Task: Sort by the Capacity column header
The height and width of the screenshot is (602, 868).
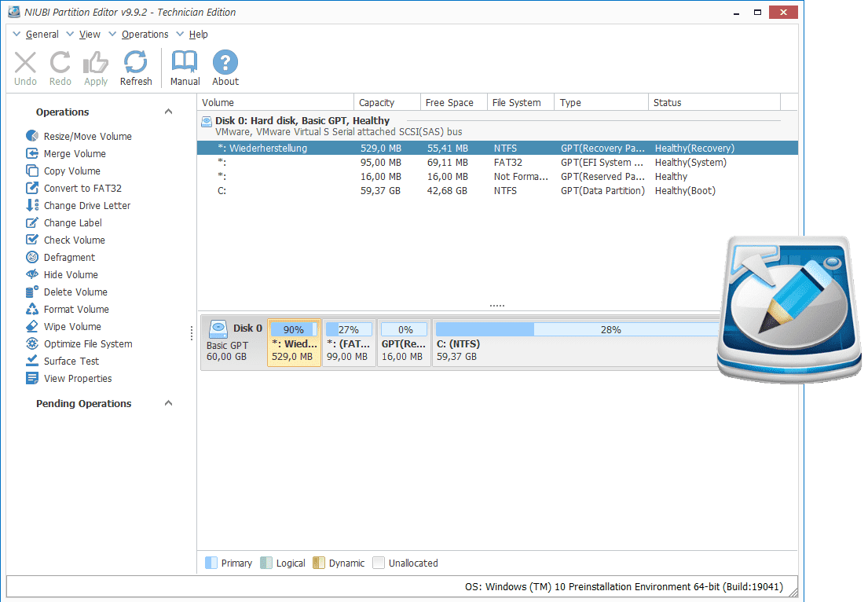Action: pos(387,102)
